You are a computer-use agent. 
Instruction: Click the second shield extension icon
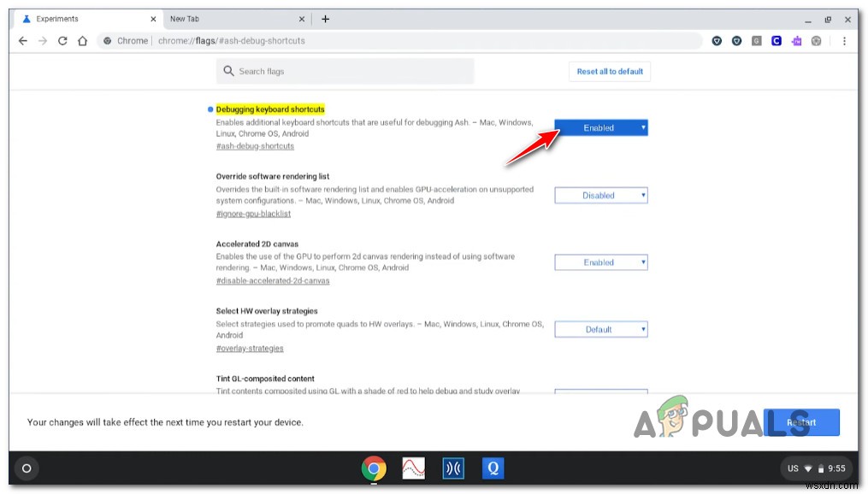(x=737, y=41)
